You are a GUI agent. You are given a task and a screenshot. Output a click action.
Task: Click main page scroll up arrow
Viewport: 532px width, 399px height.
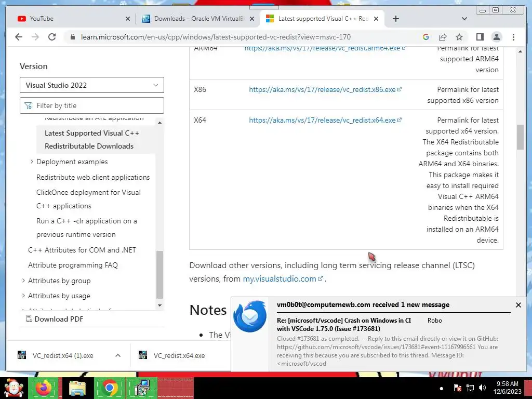521,51
